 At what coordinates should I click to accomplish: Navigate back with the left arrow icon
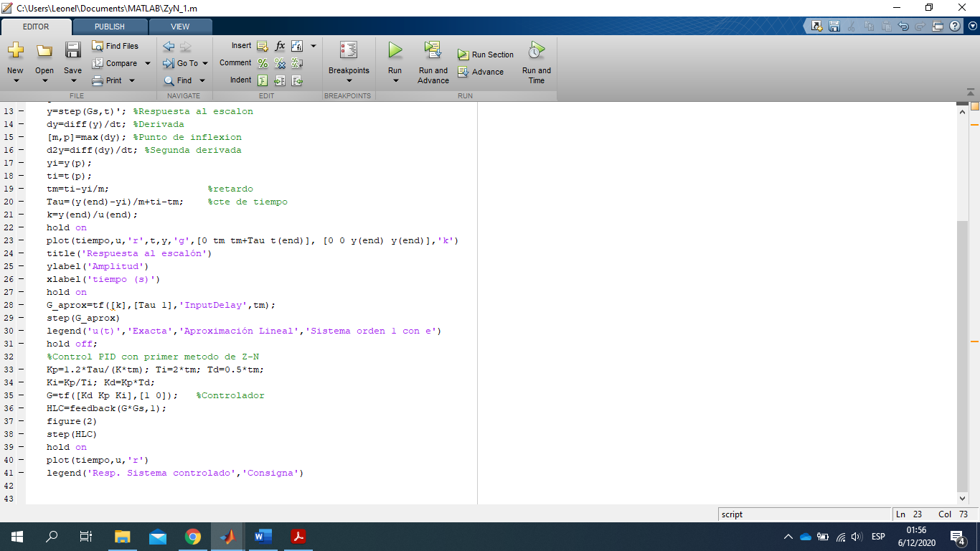coord(169,46)
